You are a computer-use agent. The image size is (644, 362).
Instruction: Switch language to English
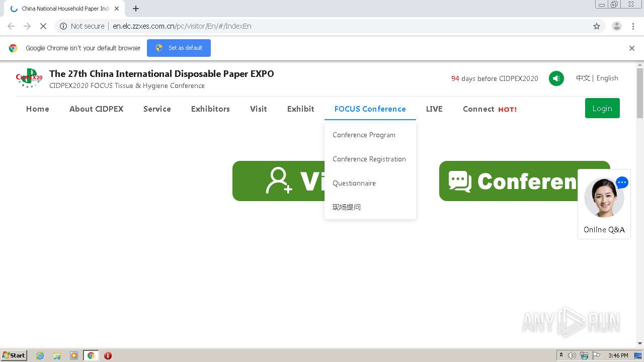point(607,78)
